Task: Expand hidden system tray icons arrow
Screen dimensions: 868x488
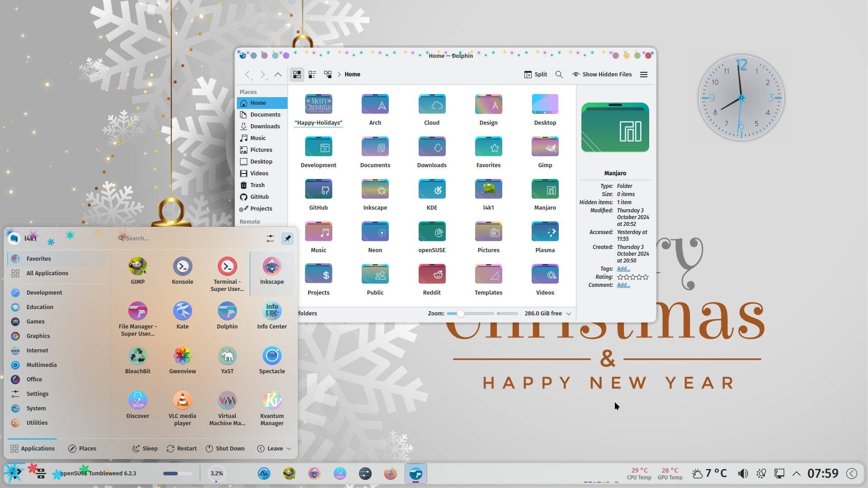Action: coord(796,474)
